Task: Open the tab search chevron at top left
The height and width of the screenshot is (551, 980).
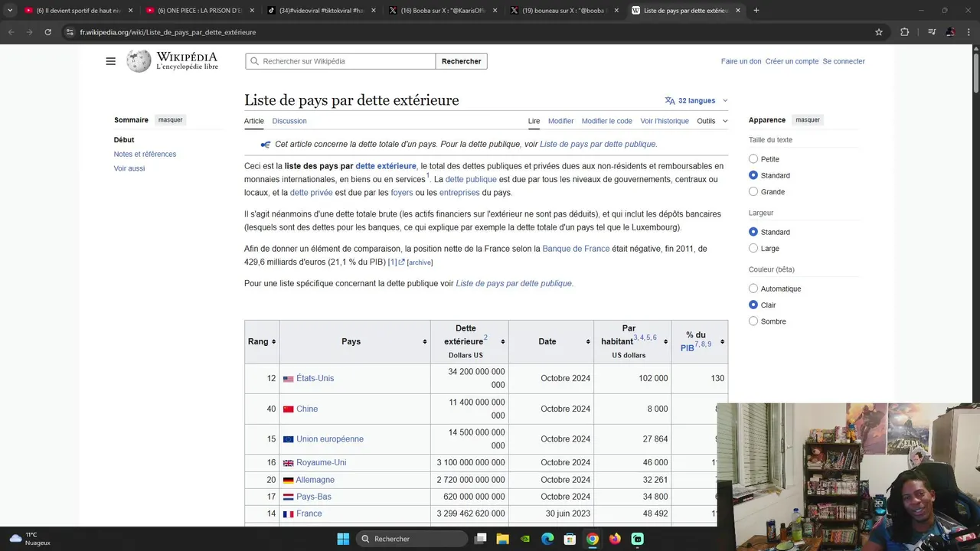Action: tap(9, 11)
